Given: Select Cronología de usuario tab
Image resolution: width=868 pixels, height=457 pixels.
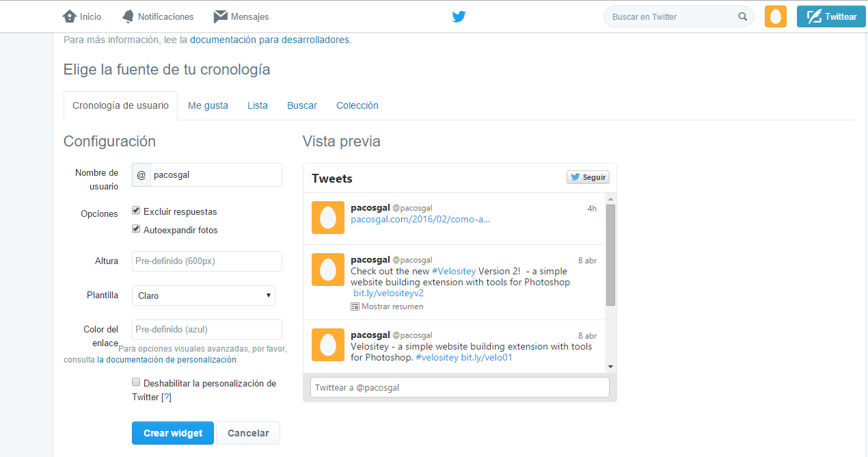Looking at the screenshot, I should (x=120, y=105).
